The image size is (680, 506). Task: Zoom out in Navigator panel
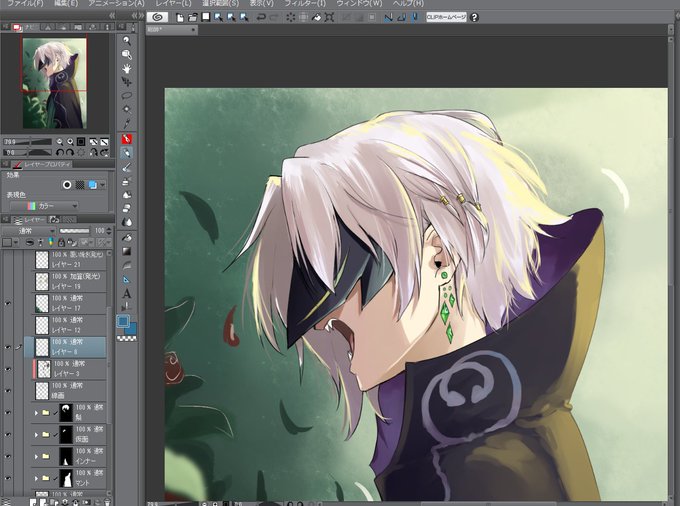[59, 142]
